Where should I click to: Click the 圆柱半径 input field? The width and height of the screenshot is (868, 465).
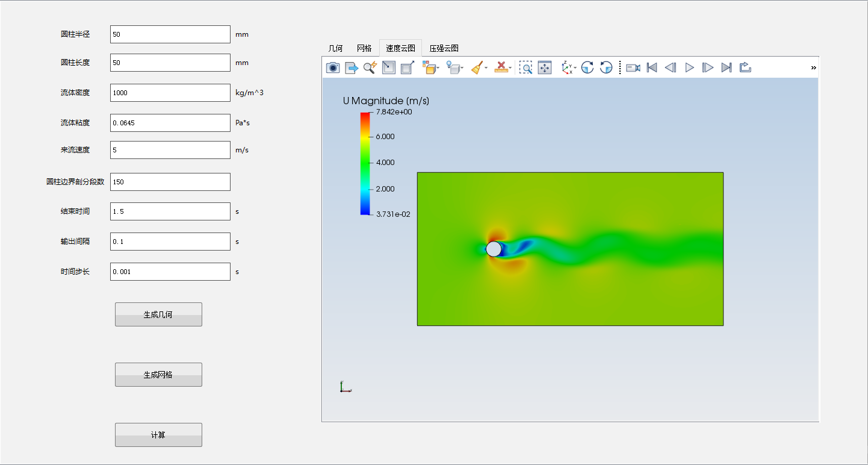[170, 34]
